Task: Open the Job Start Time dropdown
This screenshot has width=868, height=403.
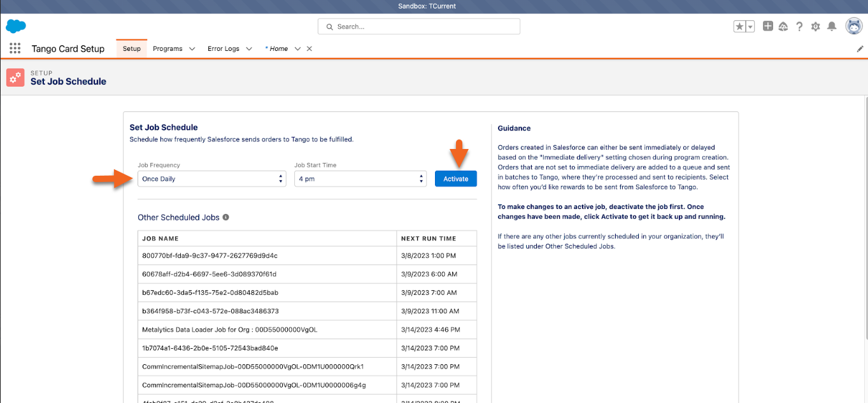Action: tap(360, 179)
